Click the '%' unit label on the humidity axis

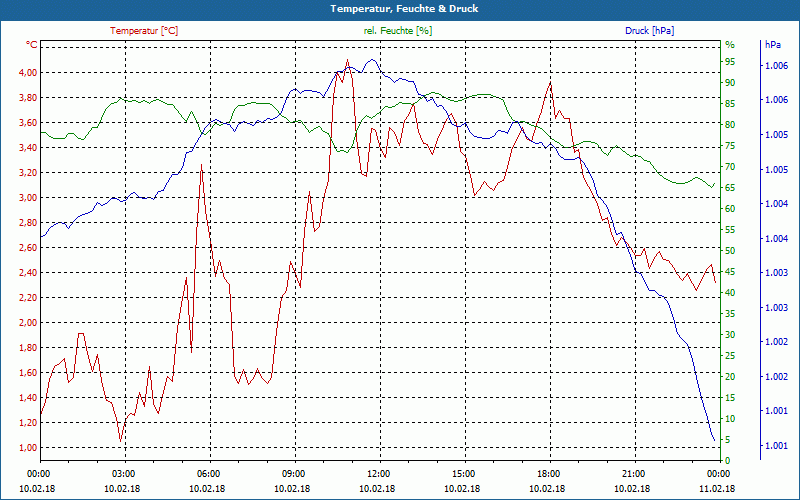(730, 45)
